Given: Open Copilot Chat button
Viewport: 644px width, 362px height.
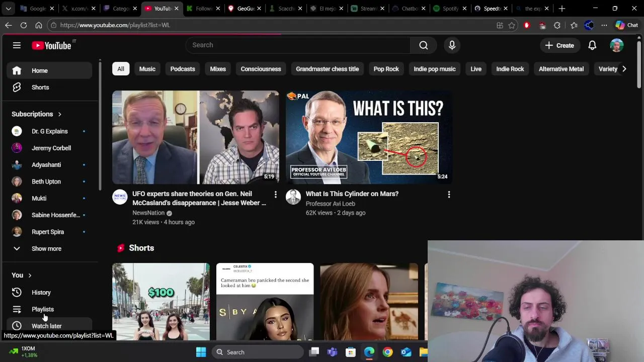Looking at the screenshot, I should pyautogui.click(x=626, y=25).
